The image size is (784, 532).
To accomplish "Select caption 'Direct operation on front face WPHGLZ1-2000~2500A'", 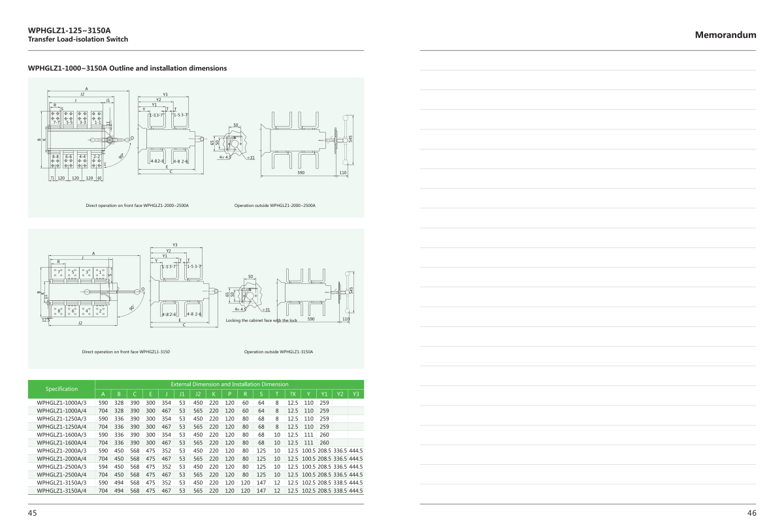I will [x=137, y=205].
